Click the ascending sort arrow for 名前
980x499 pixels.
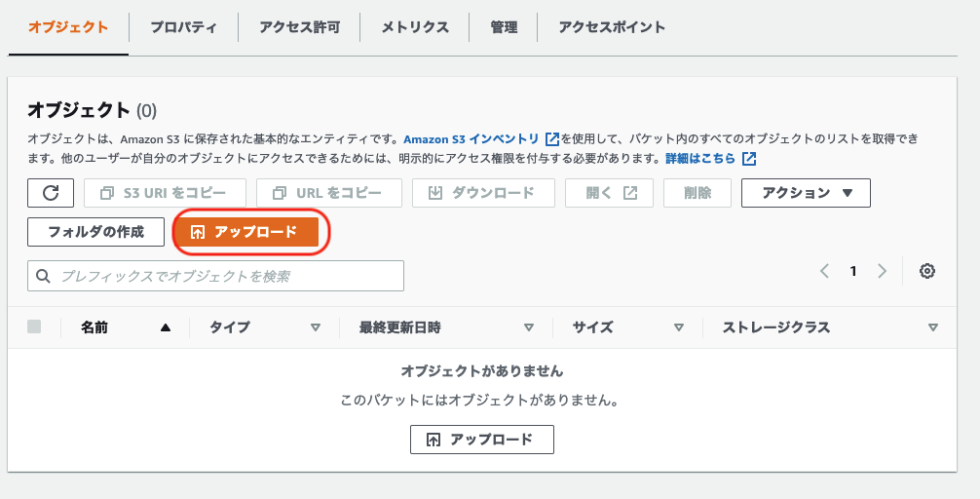click(x=166, y=327)
